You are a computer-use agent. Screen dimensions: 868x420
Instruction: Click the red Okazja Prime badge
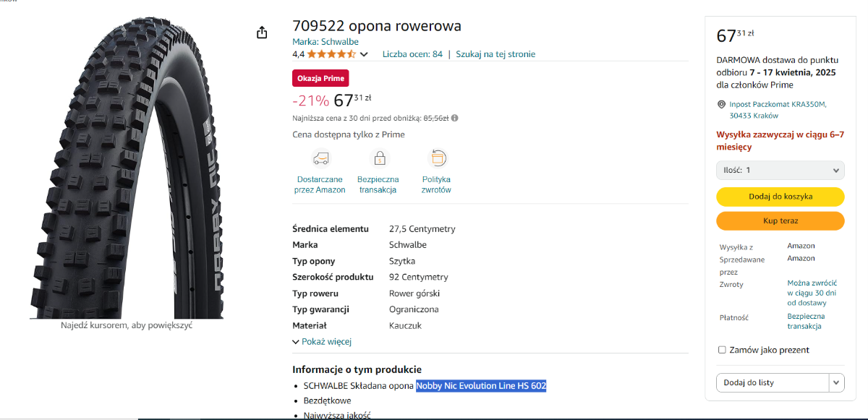click(x=320, y=78)
